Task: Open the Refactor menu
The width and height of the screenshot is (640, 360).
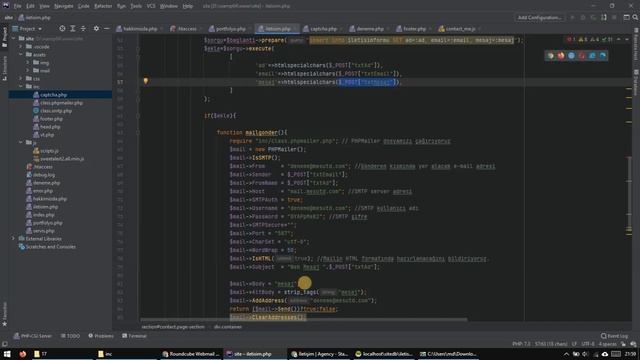Action: coord(103,6)
